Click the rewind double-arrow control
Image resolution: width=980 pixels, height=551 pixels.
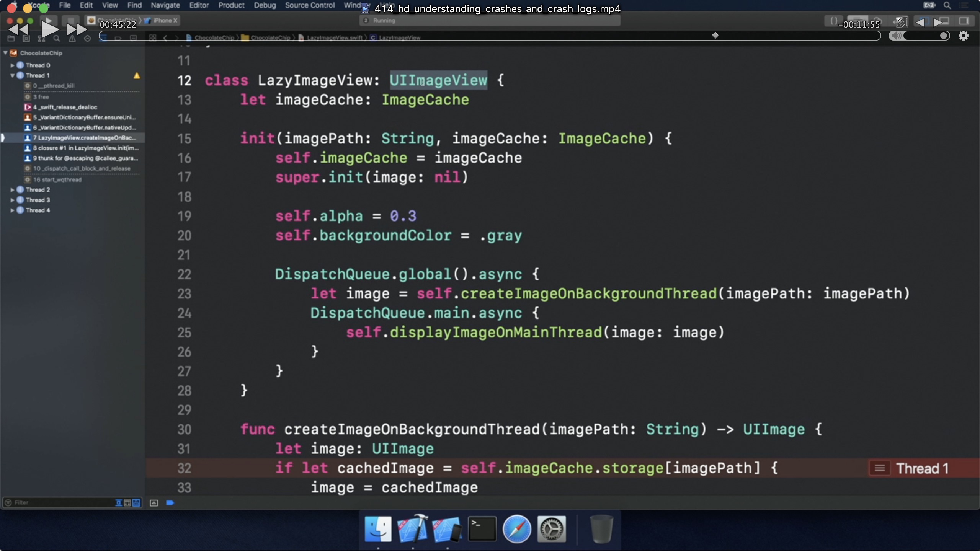[18, 29]
